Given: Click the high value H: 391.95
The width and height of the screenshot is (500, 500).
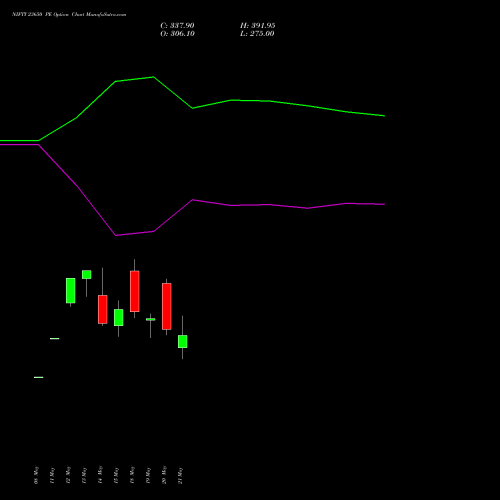Looking at the screenshot, I should (x=258, y=26).
